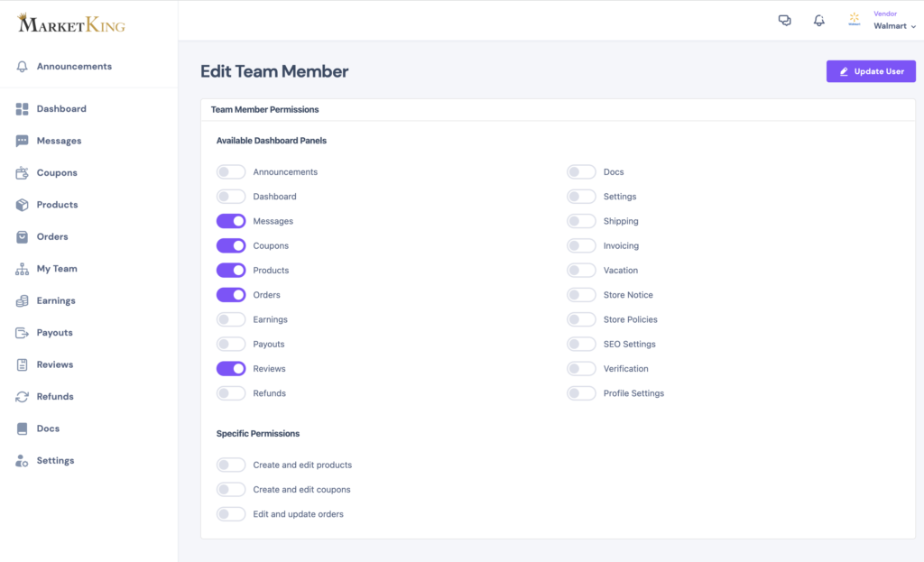Enable the Announcements panel toggle
The width and height of the screenshot is (924, 562).
[231, 172]
